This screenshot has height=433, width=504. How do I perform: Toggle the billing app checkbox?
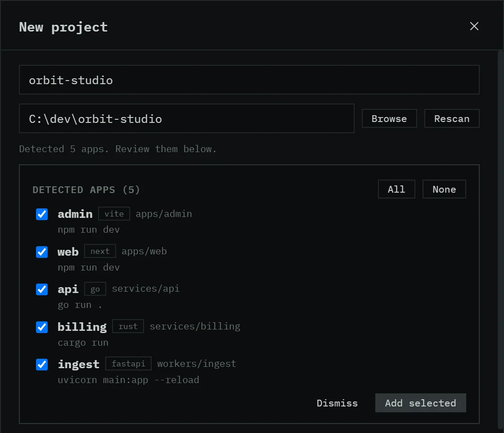point(42,327)
